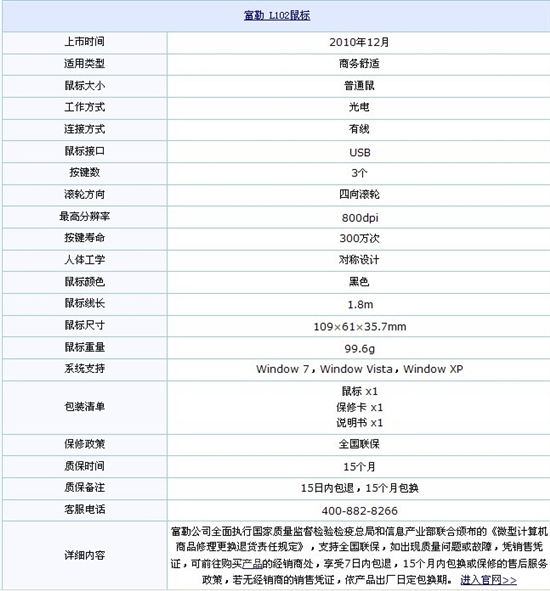Click the 说明书 x1 package item

pos(360,423)
